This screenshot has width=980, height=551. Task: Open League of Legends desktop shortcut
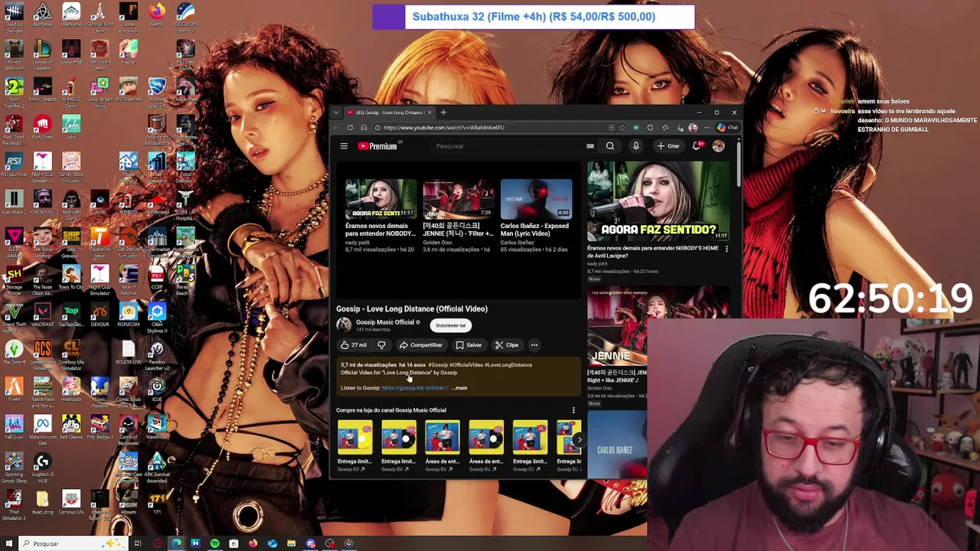click(42, 54)
